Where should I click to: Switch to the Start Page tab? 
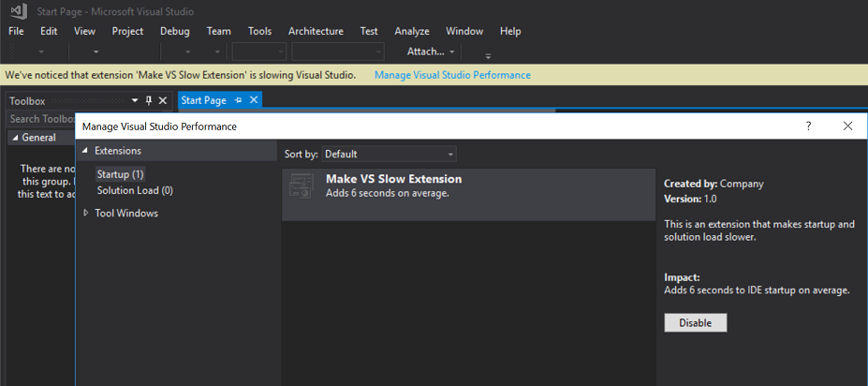pyautogui.click(x=204, y=100)
